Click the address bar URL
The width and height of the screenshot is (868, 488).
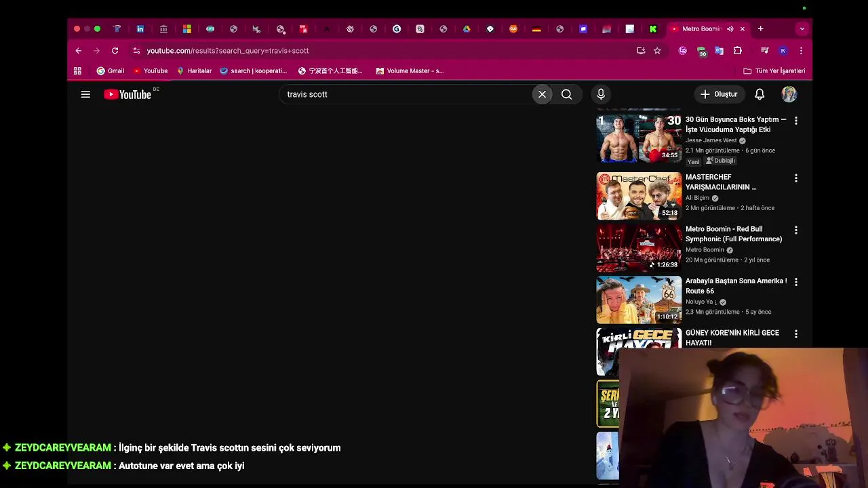coord(228,51)
